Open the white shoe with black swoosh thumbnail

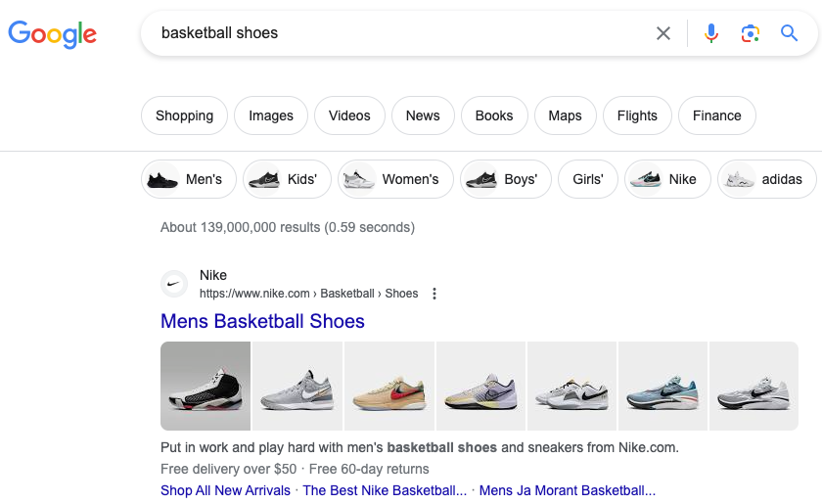571,386
